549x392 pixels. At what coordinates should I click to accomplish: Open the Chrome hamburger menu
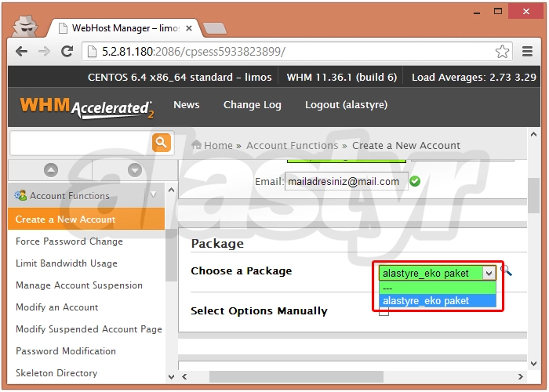point(527,52)
